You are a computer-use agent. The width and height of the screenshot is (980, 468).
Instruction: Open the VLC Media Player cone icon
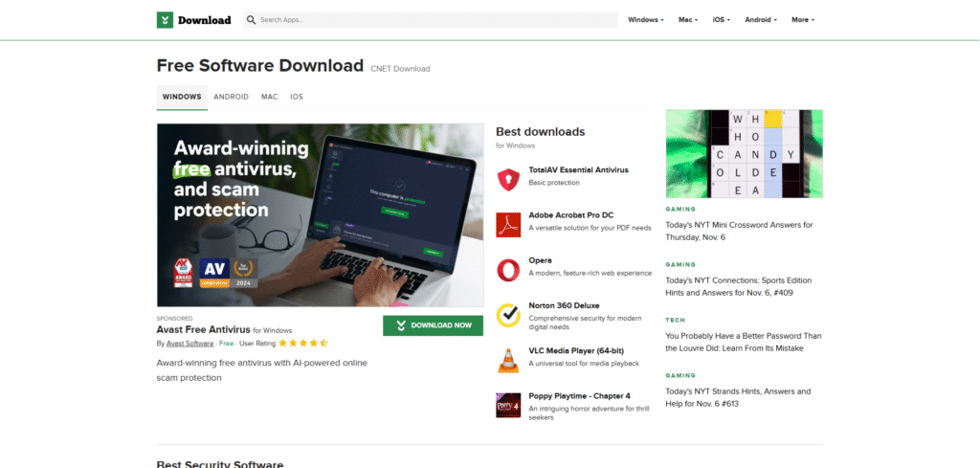tap(508, 361)
